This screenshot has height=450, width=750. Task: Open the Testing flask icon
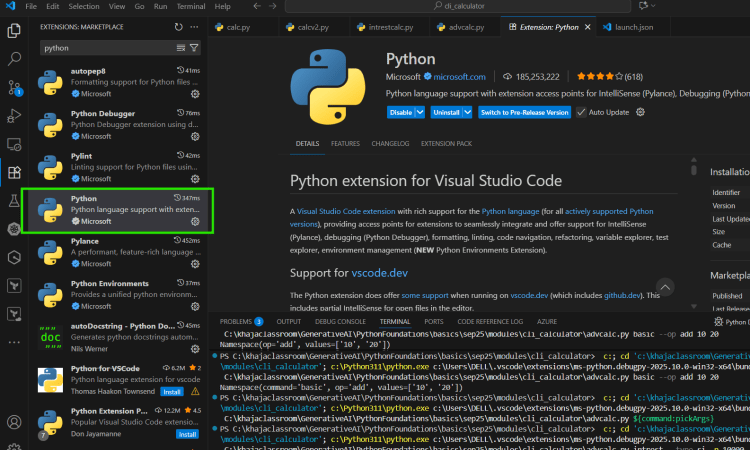(14, 201)
